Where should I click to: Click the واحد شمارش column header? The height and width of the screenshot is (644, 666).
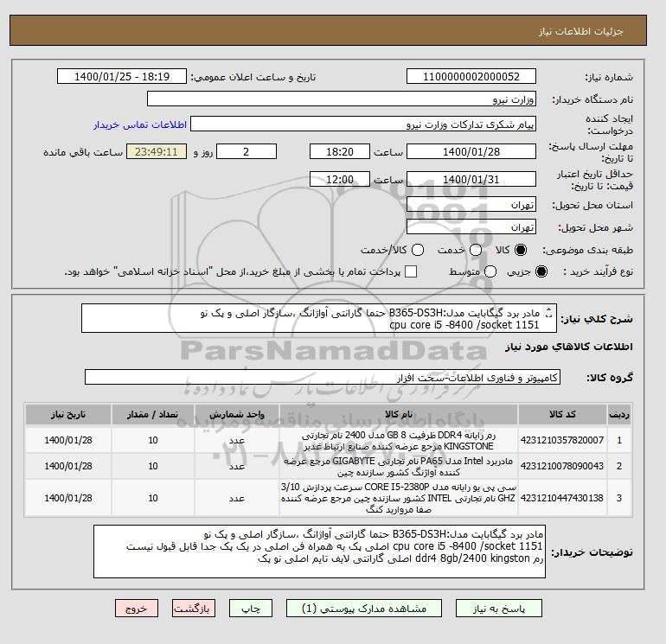237,414
